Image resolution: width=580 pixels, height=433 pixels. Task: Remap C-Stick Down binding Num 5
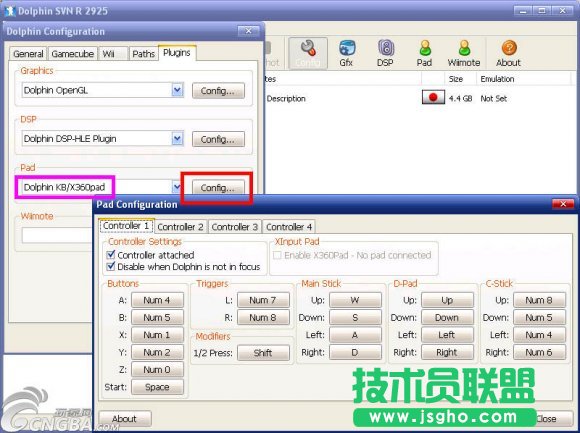click(x=539, y=317)
